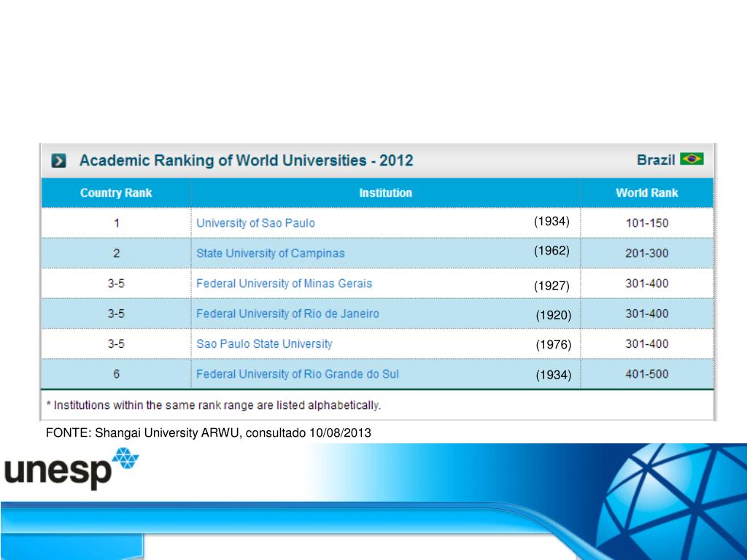Click country rank 6 cell
The height and width of the screenshot is (560, 747).
point(116,374)
